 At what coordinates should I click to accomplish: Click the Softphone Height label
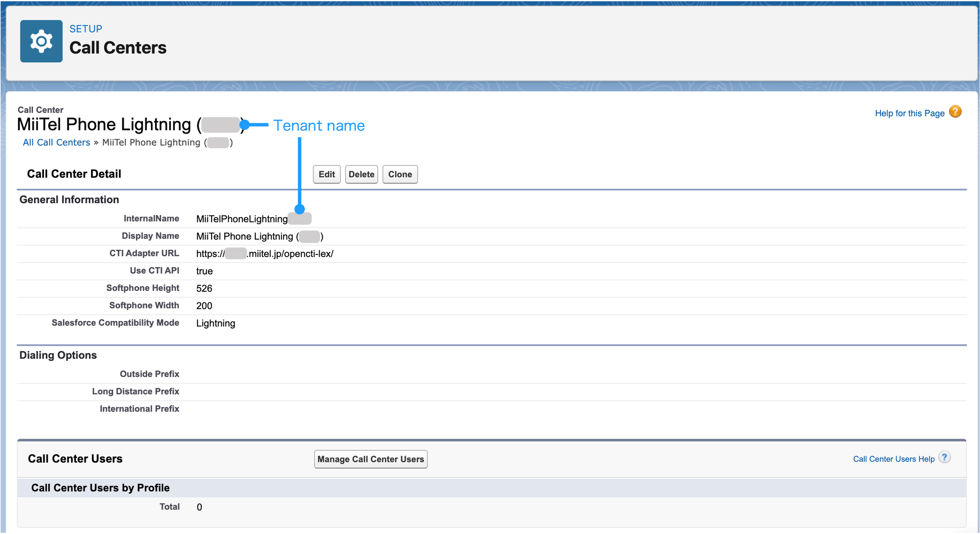click(143, 288)
